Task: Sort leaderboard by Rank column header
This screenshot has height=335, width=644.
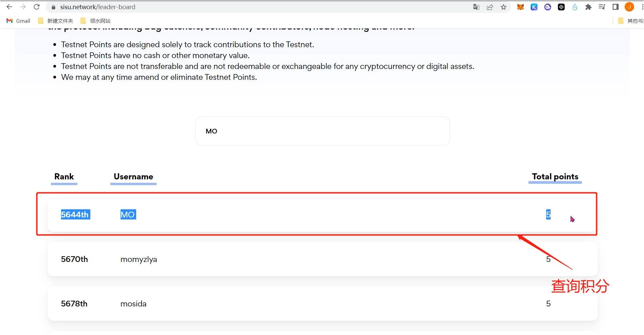Action: [64, 177]
